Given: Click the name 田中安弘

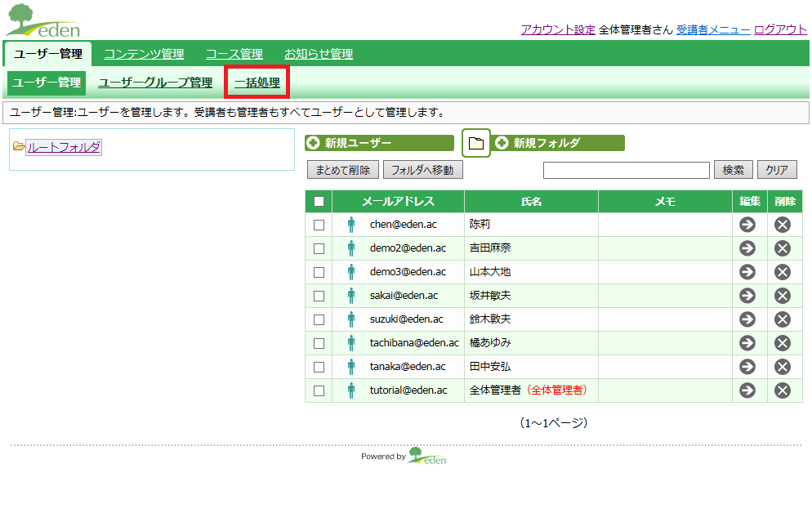Looking at the screenshot, I should click(x=490, y=367).
